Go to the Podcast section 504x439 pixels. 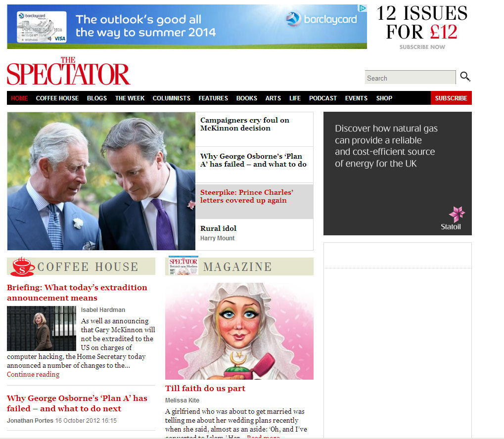click(x=322, y=98)
